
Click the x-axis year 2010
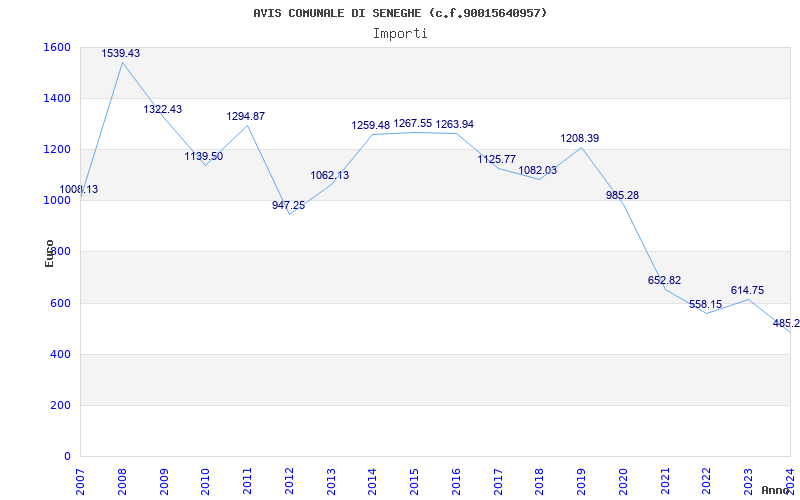click(206, 482)
